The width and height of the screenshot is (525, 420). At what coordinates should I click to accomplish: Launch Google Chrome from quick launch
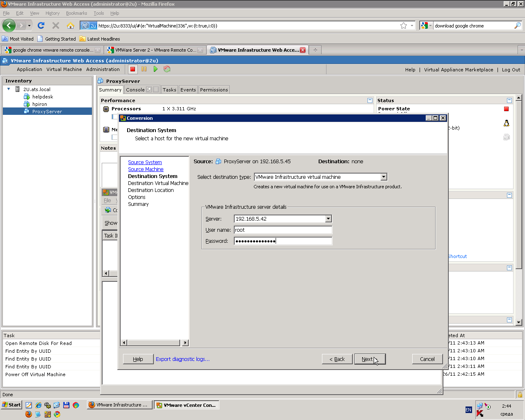coord(57,414)
